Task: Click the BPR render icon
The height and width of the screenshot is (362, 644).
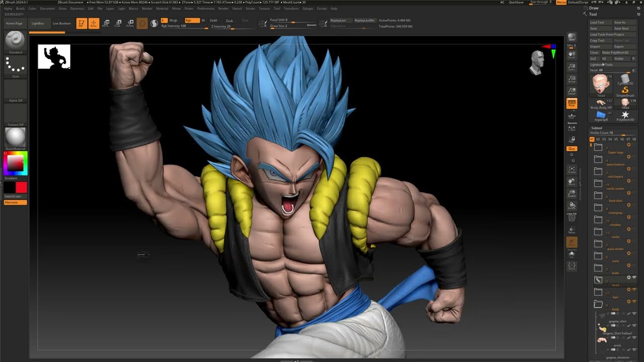Action: [572, 38]
